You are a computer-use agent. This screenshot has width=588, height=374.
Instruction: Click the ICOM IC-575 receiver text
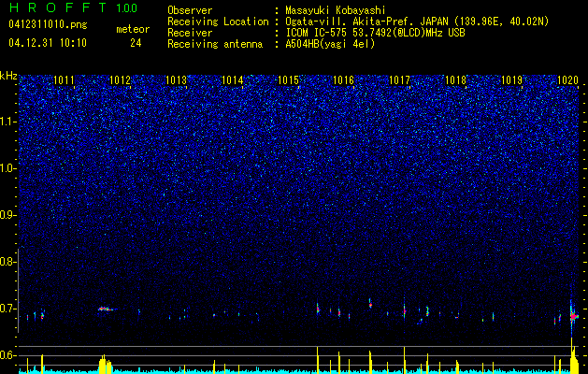click(375, 33)
